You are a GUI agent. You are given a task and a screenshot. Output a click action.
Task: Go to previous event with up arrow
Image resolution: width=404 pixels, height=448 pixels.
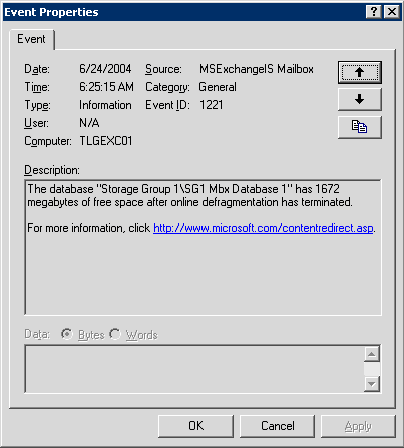tap(360, 72)
